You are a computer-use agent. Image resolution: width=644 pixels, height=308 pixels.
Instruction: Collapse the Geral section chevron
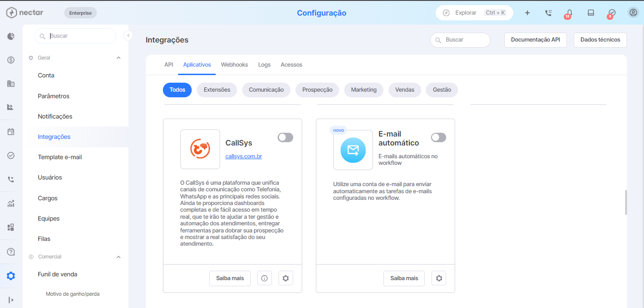119,58
